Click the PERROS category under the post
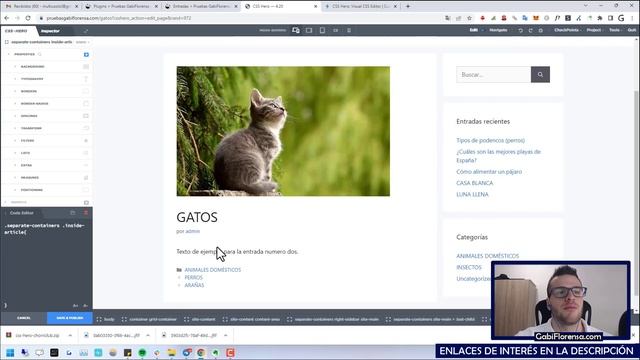The width and height of the screenshot is (640, 360). click(x=193, y=278)
